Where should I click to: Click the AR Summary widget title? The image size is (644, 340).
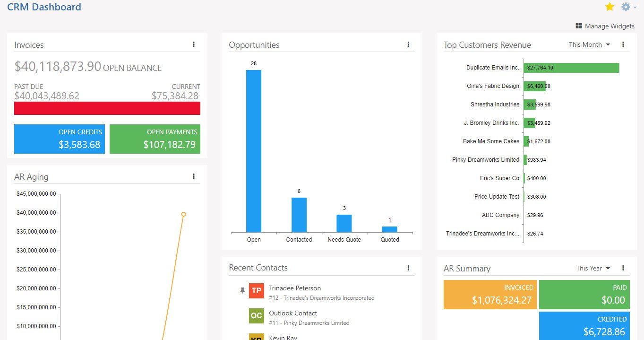coord(467,269)
